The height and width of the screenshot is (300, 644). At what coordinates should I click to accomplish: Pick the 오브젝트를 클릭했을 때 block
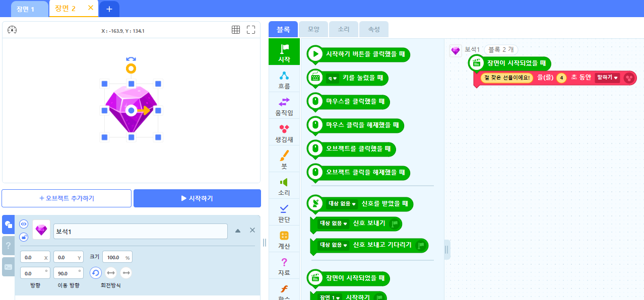click(x=351, y=148)
